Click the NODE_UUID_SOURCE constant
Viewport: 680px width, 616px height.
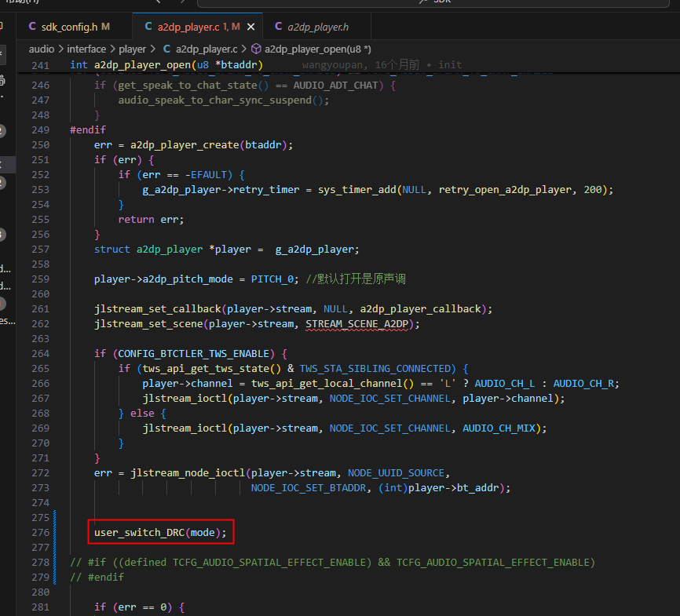point(396,473)
